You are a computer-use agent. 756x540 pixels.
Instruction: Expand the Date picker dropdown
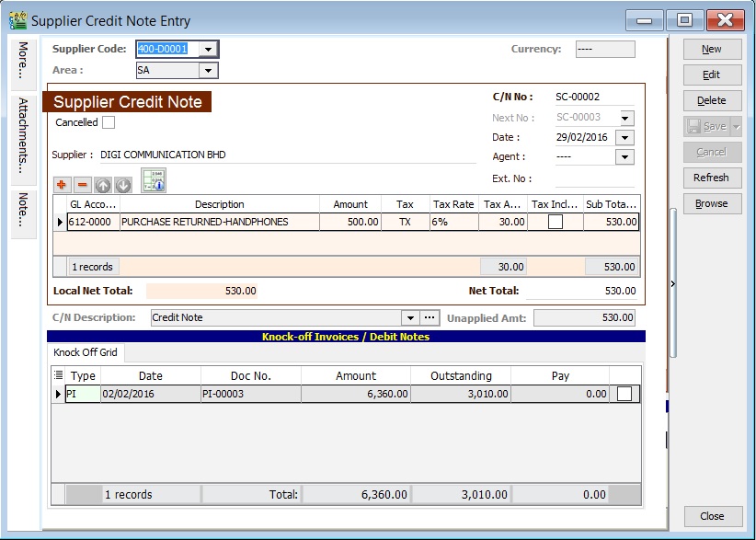coord(626,137)
